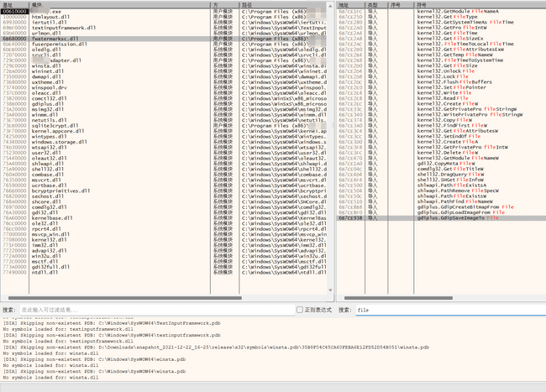Select the address 00610000 .exe module row
546x392 pixels.
point(164,12)
